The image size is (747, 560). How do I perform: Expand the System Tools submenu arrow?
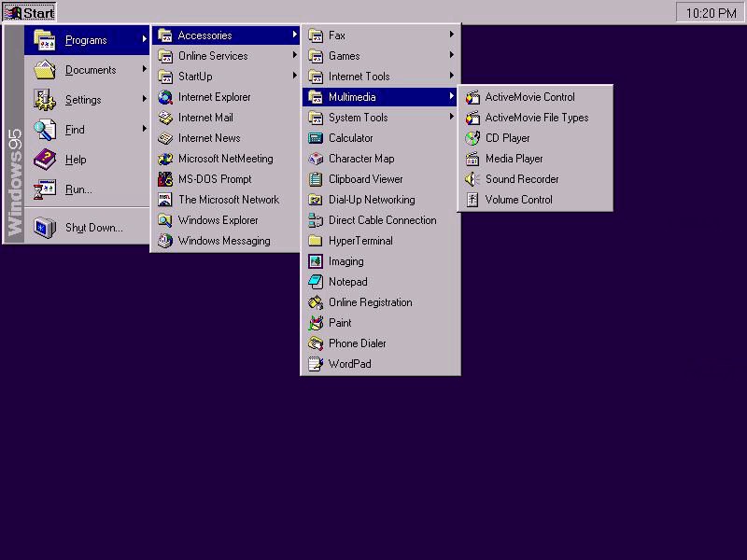click(452, 118)
